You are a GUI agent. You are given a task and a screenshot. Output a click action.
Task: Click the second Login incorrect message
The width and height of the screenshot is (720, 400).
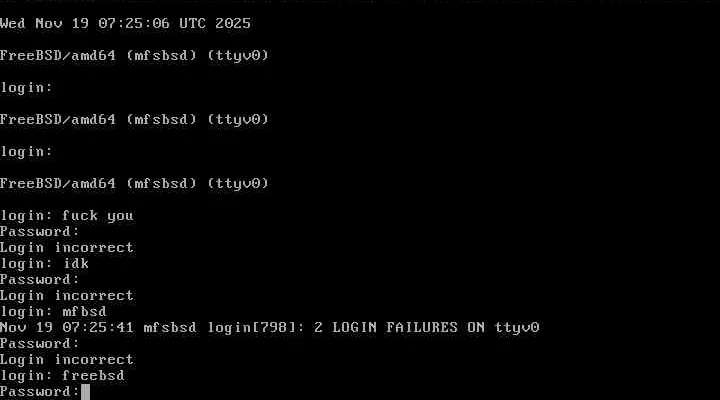pos(66,295)
